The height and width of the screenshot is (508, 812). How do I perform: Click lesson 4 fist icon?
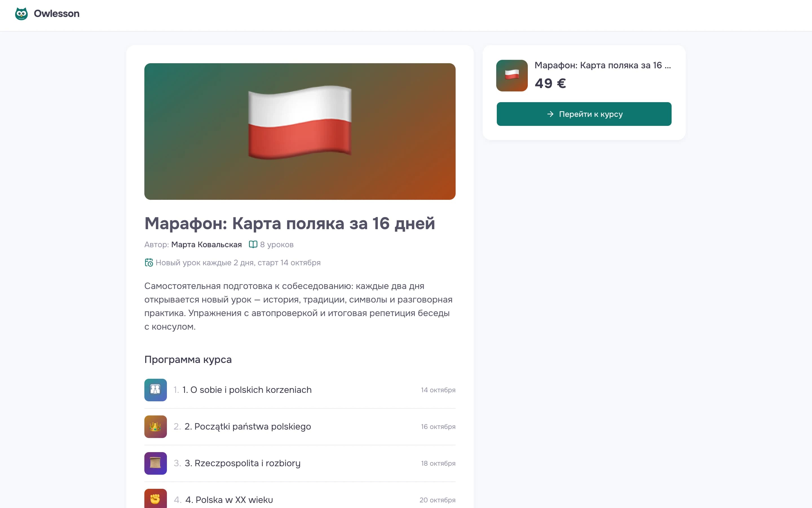click(155, 499)
